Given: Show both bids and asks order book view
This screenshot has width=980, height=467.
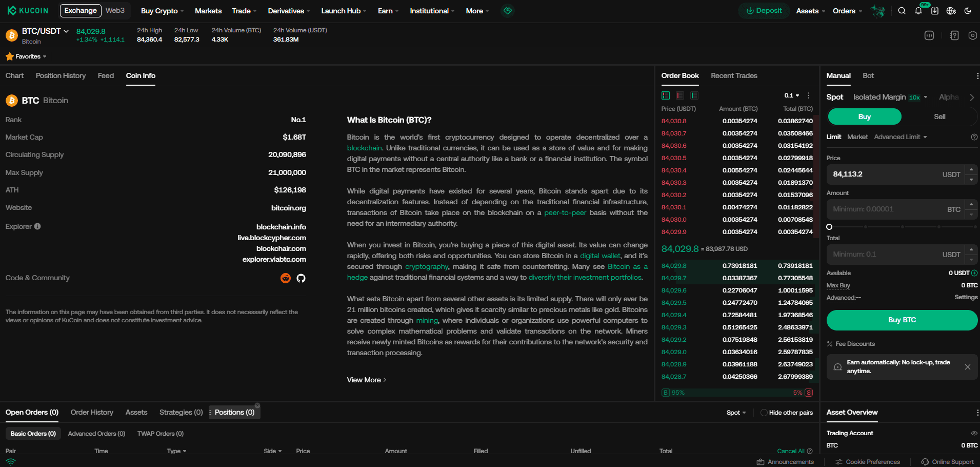Looking at the screenshot, I should pos(666,95).
